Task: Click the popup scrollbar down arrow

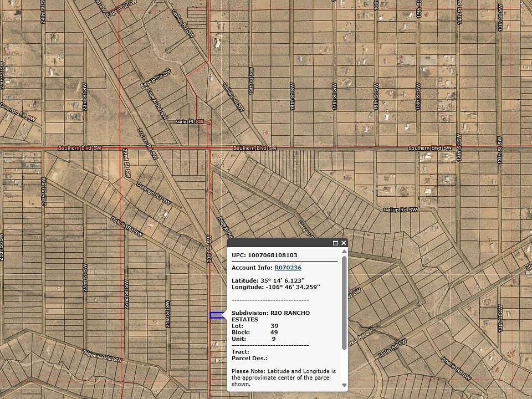Action: 344,385
